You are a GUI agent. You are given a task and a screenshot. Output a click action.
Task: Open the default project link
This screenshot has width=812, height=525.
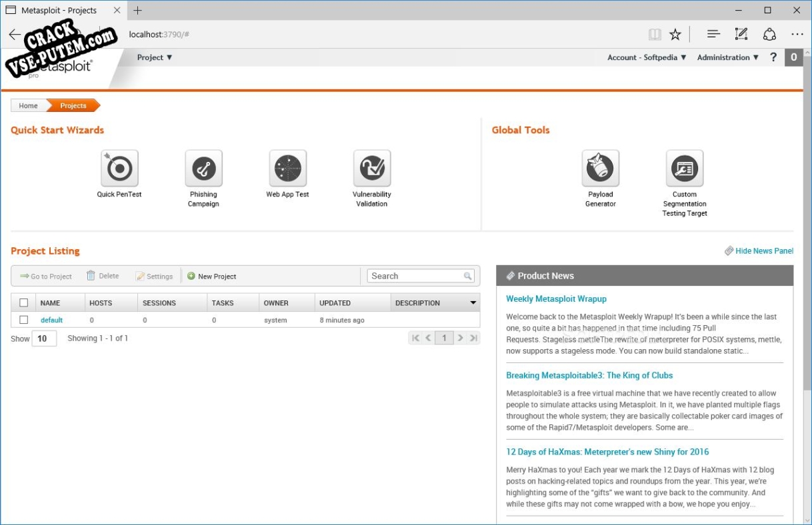coord(51,320)
